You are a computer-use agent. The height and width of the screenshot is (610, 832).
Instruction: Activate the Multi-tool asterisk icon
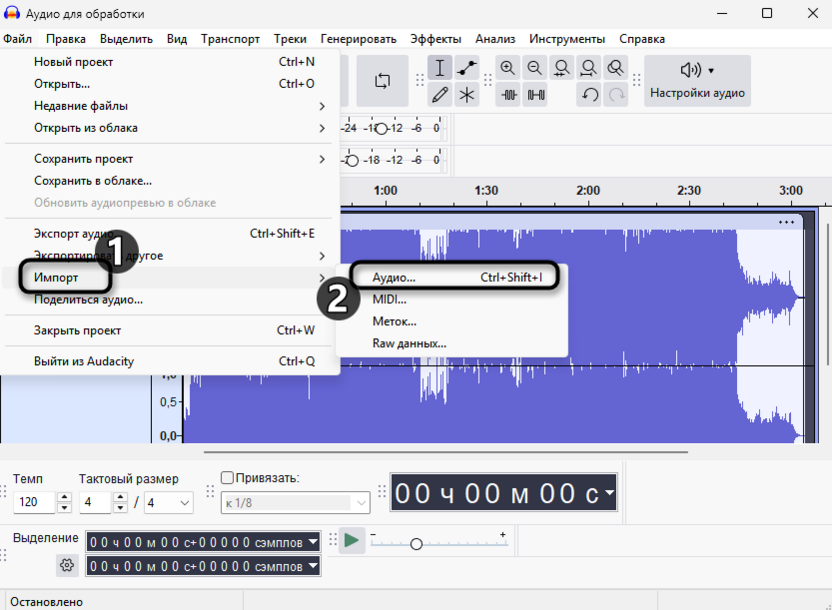pyautogui.click(x=467, y=95)
